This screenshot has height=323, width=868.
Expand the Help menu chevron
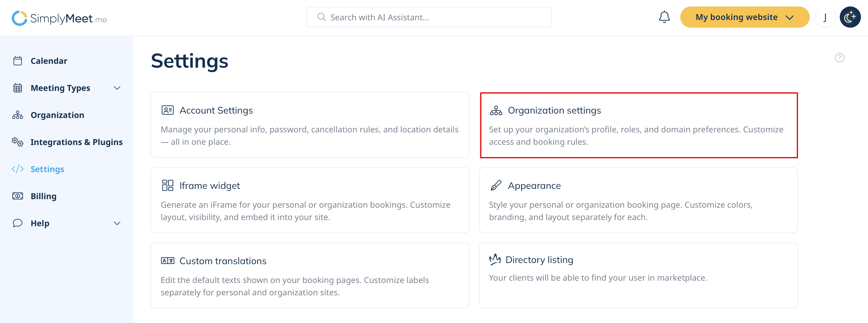(x=117, y=223)
